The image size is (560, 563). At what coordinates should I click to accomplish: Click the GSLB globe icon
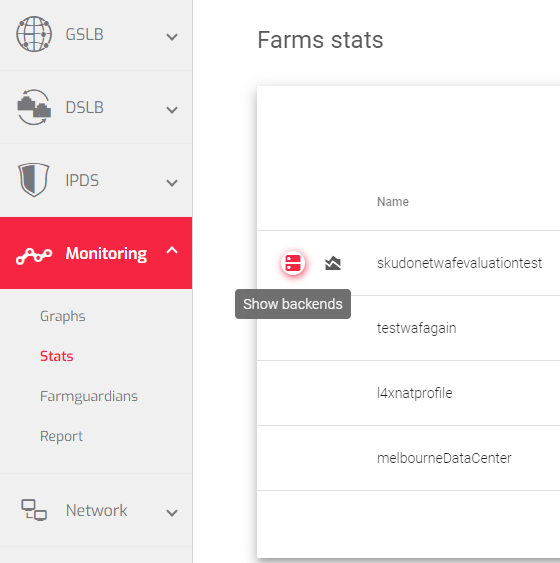(34, 34)
